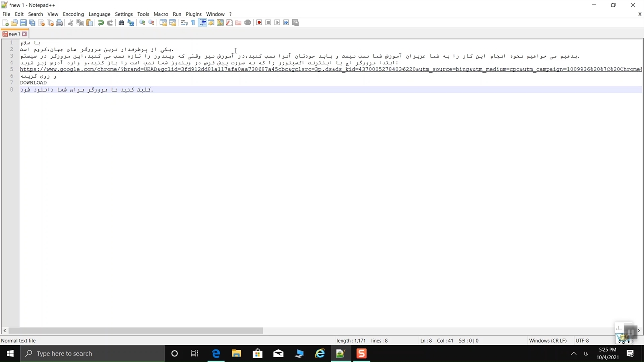This screenshot has width=644, height=362.
Task: Start macro recording with the red record icon
Action: click(x=259, y=23)
